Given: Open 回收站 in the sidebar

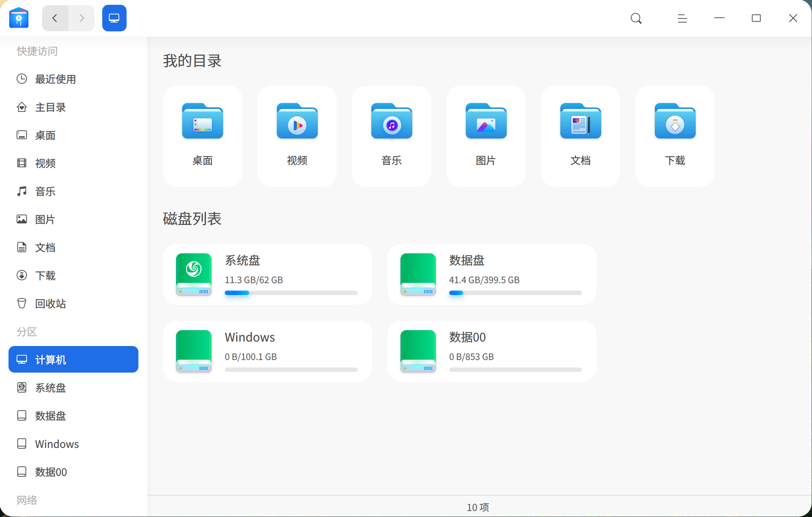Looking at the screenshot, I should pos(73,304).
